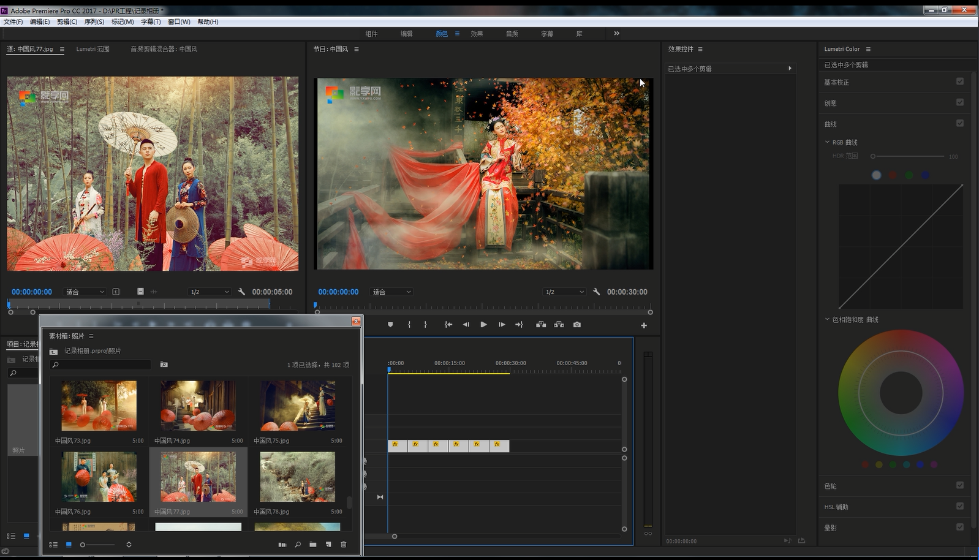Image resolution: width=979 pixels, height=560 pixels.
Task: Click the Export Frame camera icon
Action: pos(576,325)
